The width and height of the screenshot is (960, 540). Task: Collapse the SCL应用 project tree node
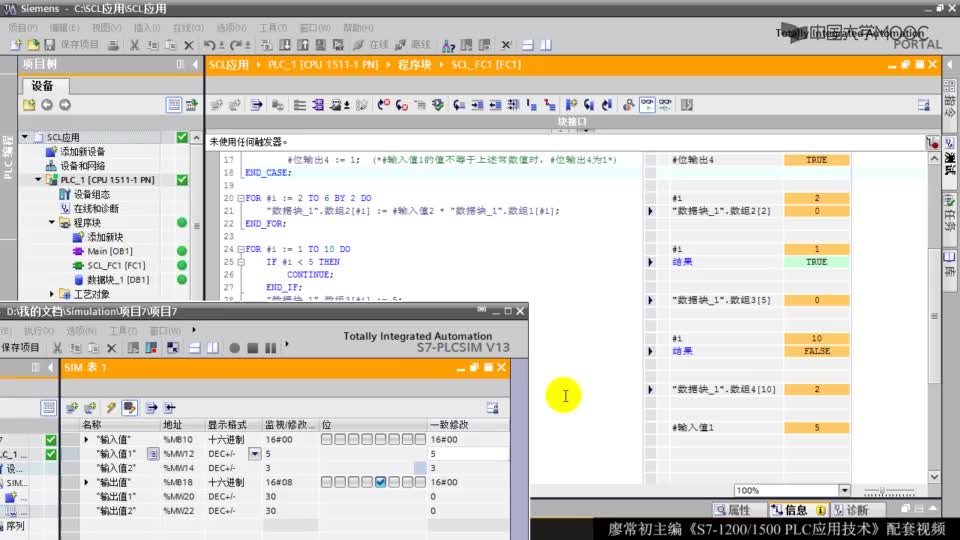[25, 137]
